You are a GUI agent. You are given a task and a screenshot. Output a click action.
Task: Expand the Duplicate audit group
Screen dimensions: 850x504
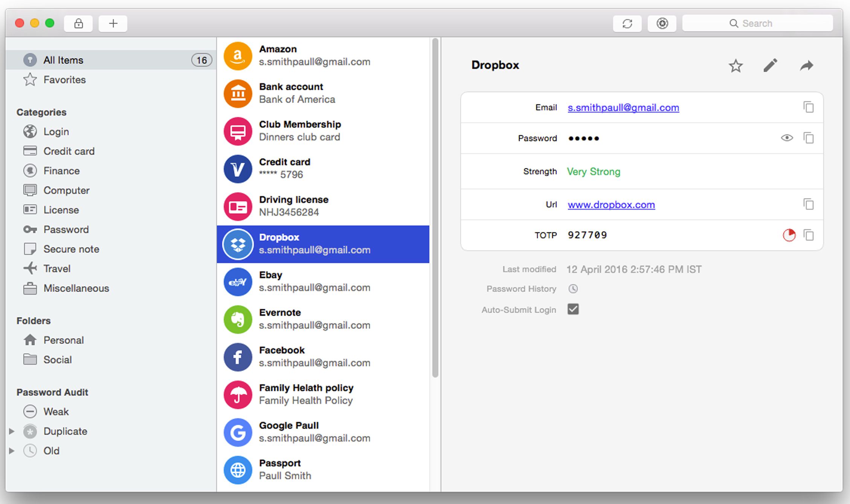(x=12, y=431)
